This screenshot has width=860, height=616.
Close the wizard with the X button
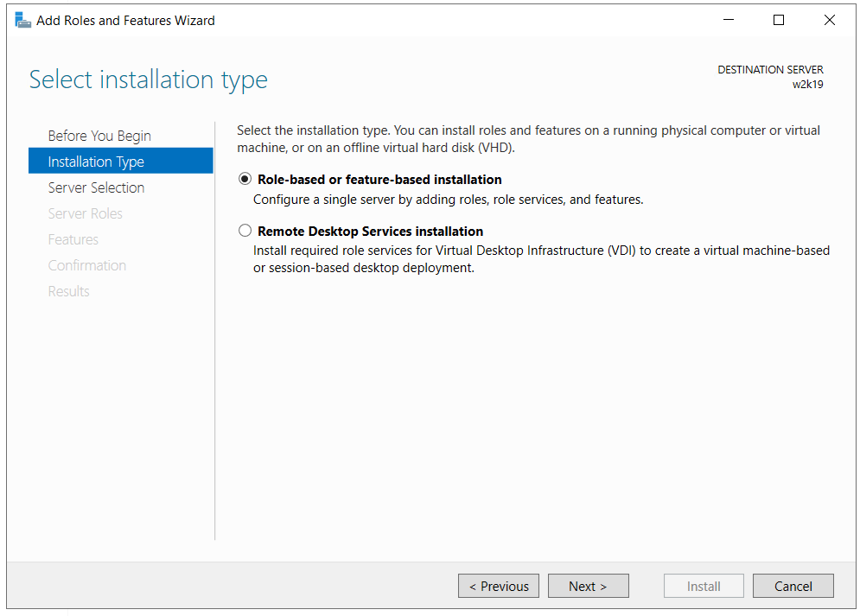(830, 20)
